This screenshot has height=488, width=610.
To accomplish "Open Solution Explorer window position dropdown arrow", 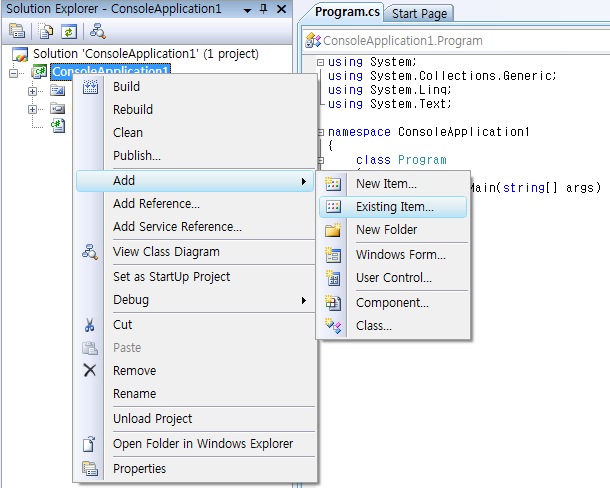I will point(247,10).
